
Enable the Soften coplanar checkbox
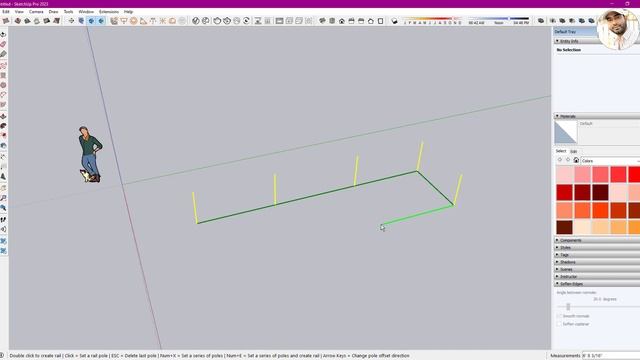(559, 324)
